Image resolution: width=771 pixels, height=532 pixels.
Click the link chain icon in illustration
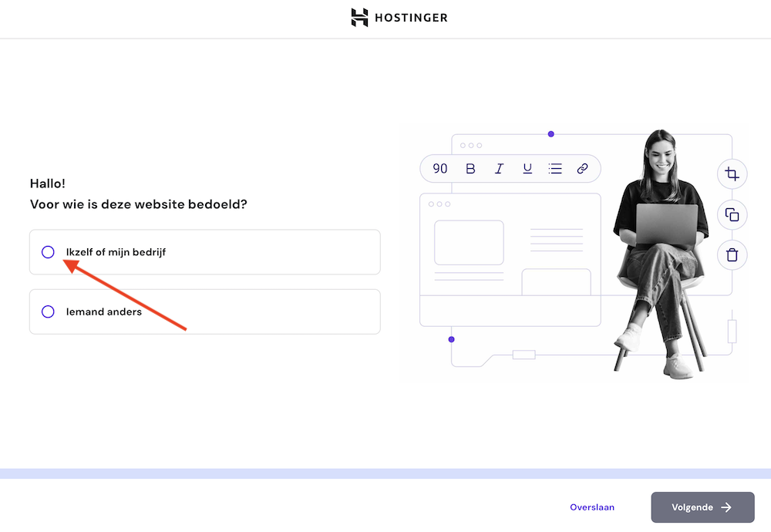coord(582,169)
